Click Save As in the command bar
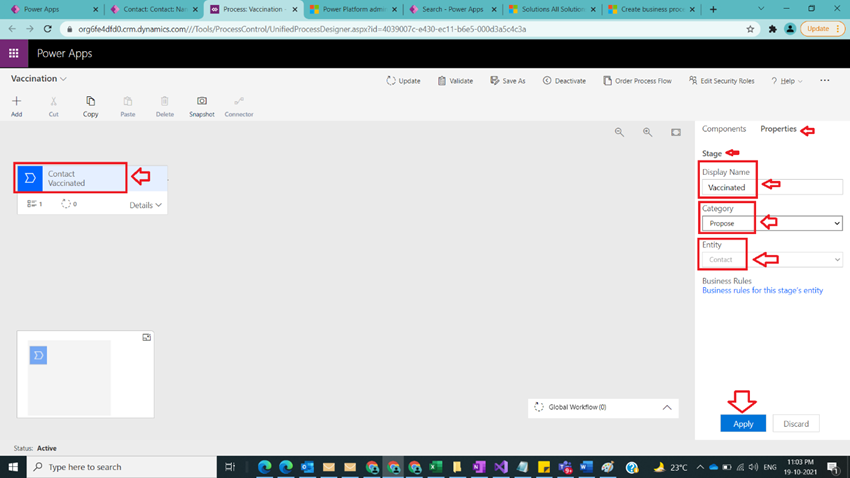This screenshot has height=478, width=850. (508, 81)
